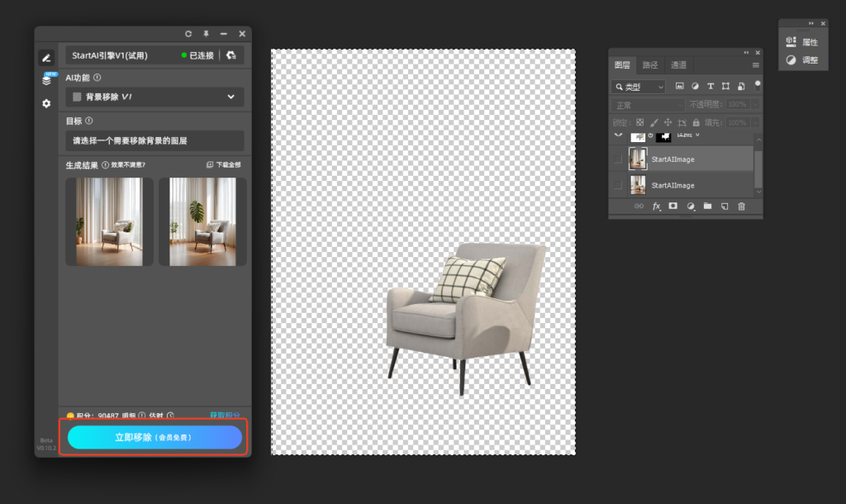This screenshot has height=504, width=846.
Task: Expand the 属性/调整 mini panel double arrows
Action: tap(811, 23)
